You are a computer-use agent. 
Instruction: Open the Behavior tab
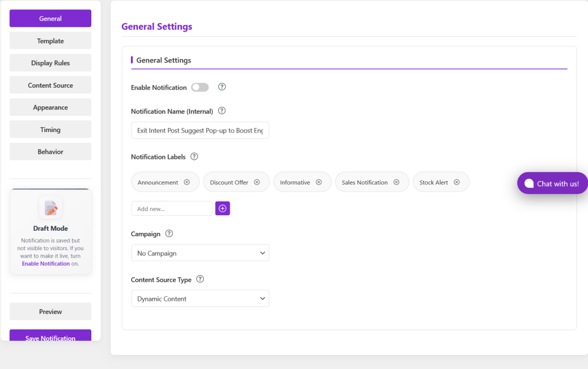coord(51,152)
